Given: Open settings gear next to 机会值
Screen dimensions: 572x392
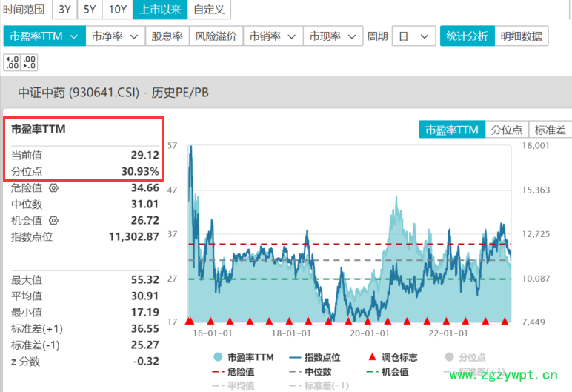Looking at the screenshot, I should point(53,221).
